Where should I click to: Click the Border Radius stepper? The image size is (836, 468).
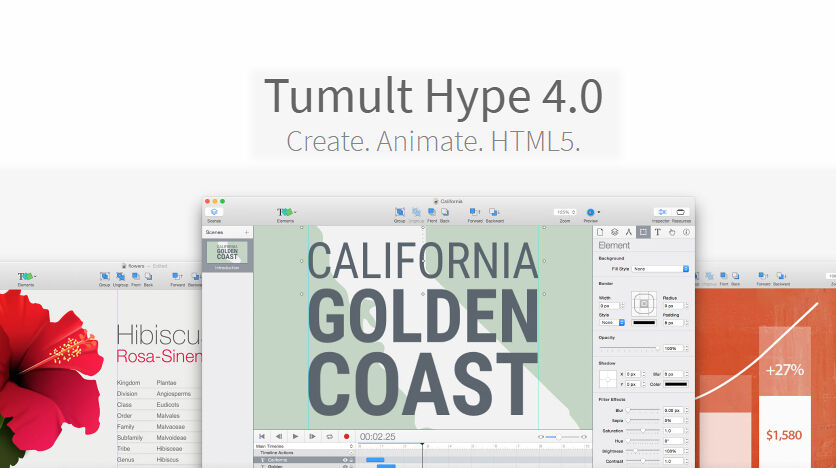coord(686,306)
